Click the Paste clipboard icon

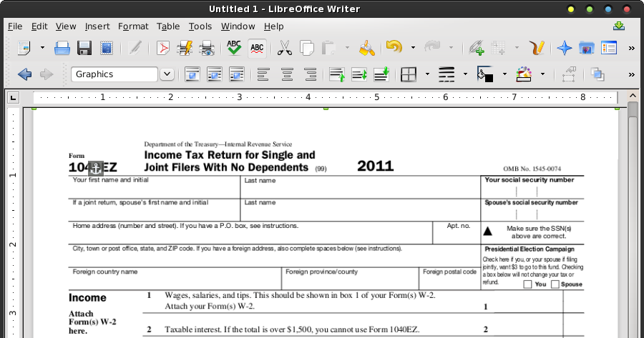pos(329,48)
